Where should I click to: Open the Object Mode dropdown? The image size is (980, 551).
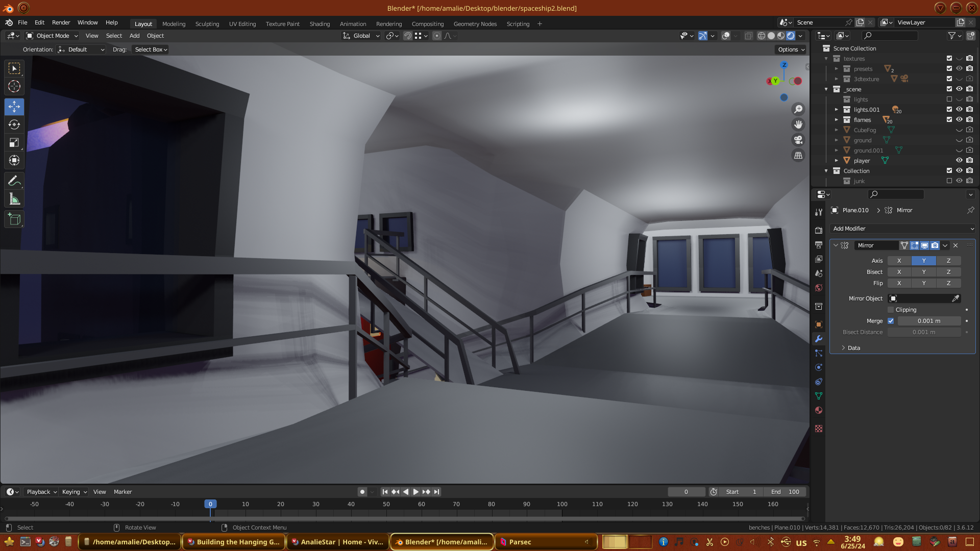click(x=52, y=36)
